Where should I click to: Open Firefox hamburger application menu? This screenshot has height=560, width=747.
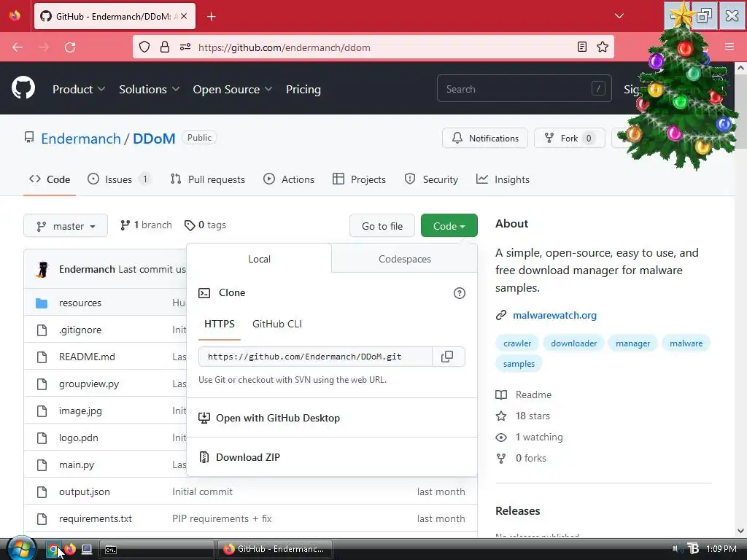[x=729, y=47]
